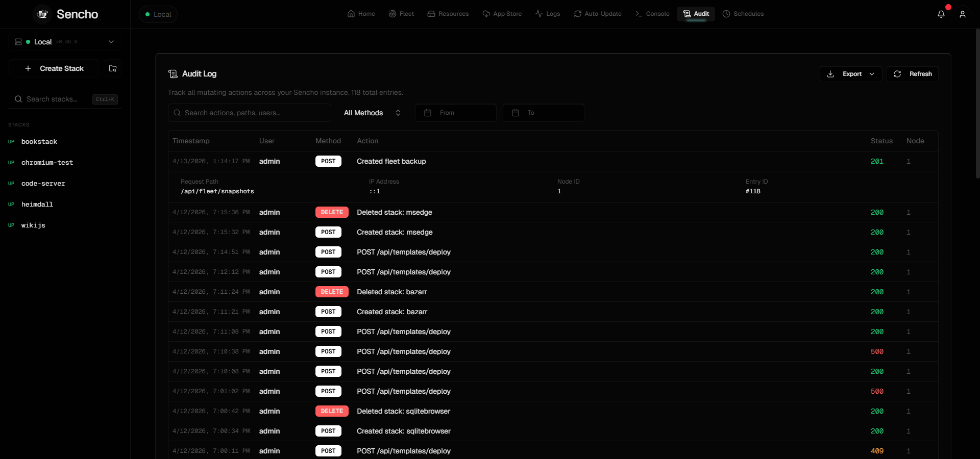This screenshot has width=980, height=459.
Task: Go to the App Store tab
Action: tap(502, 14)
